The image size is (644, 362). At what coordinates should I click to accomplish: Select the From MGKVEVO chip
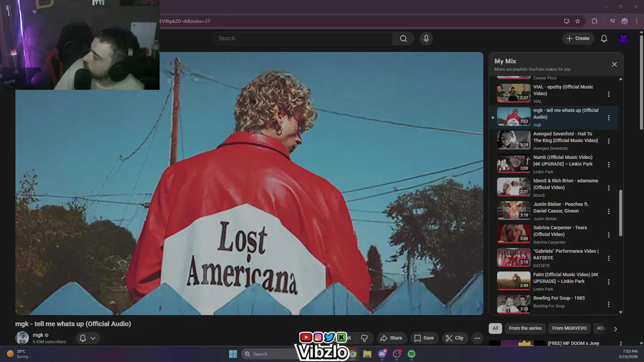point(569,328)
